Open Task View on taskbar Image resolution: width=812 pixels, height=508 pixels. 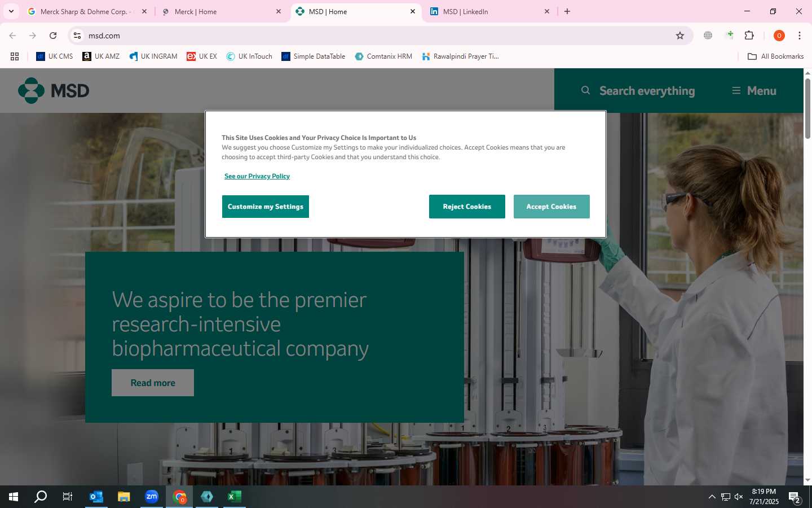click(68, 497)
